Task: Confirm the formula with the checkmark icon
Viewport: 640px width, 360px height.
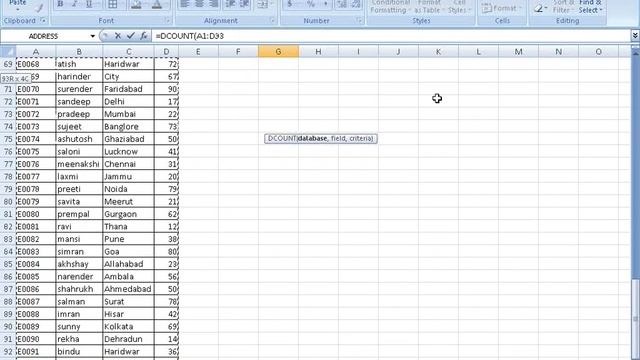Action: pyautogui.click(x=130, y=36)
